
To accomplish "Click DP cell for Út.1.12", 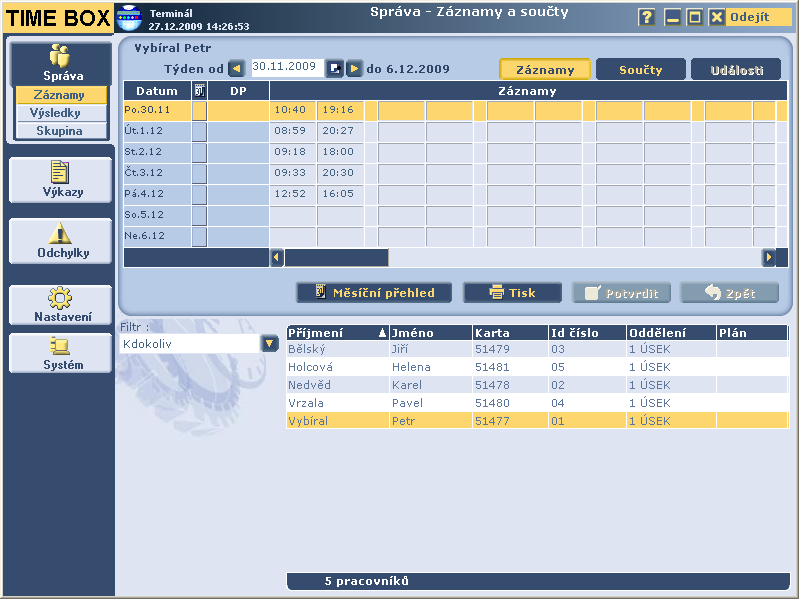I will (x=238, y=131).
